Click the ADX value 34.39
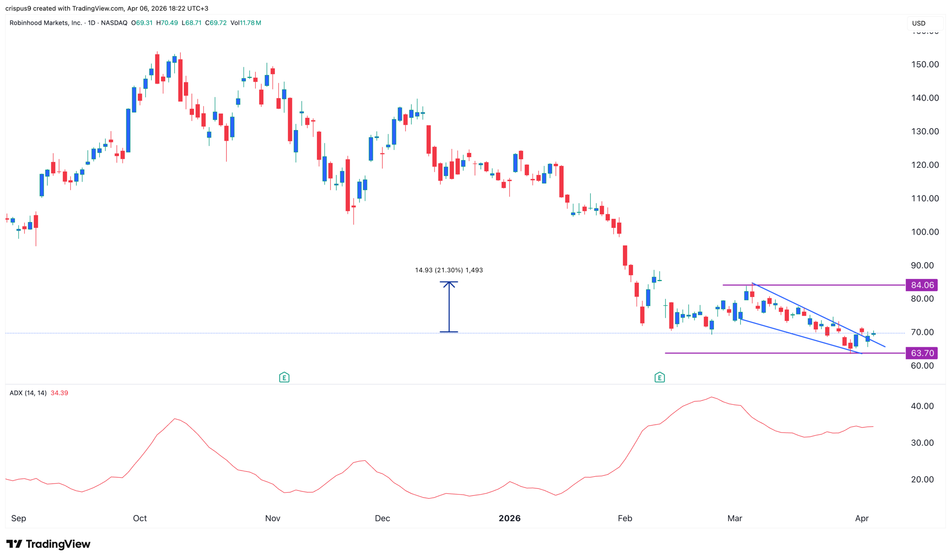 click(59, 393)
